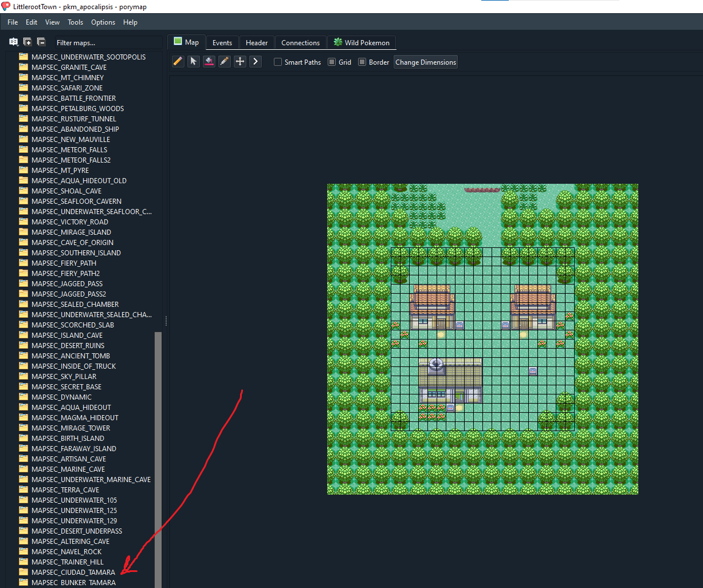Open the Events tab
Viewport: 703px width, 588px height.
pos(222,43)
